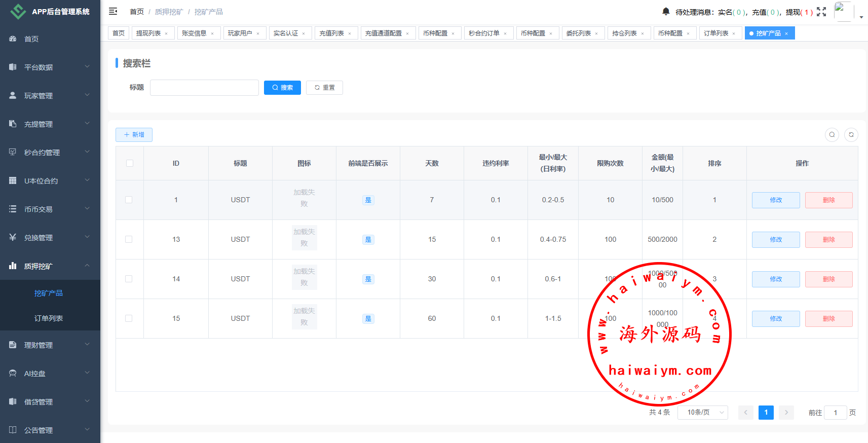Click the notification bell icon

click(x=666, y=11)
